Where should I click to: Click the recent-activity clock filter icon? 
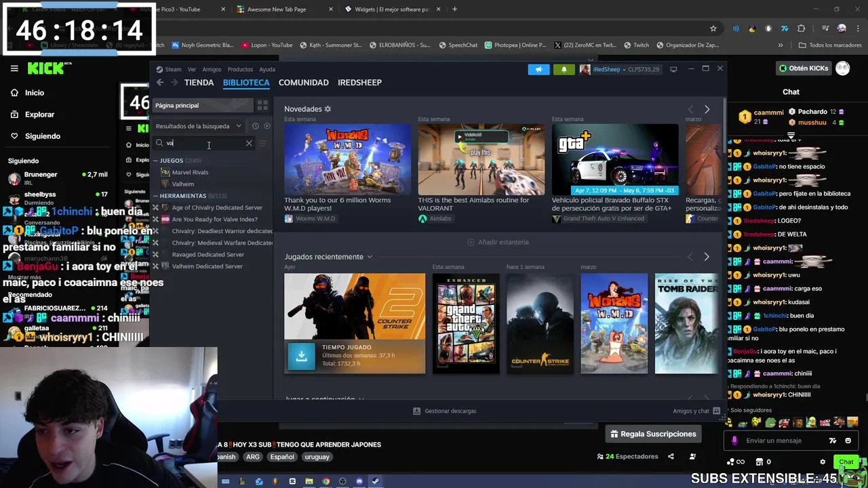[255, 126]
